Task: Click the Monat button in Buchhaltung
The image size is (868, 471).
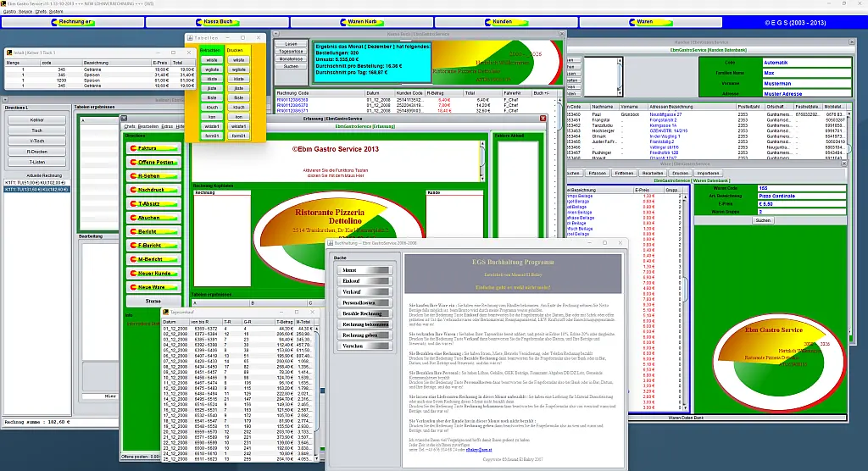Action: (x=364, y=270)
